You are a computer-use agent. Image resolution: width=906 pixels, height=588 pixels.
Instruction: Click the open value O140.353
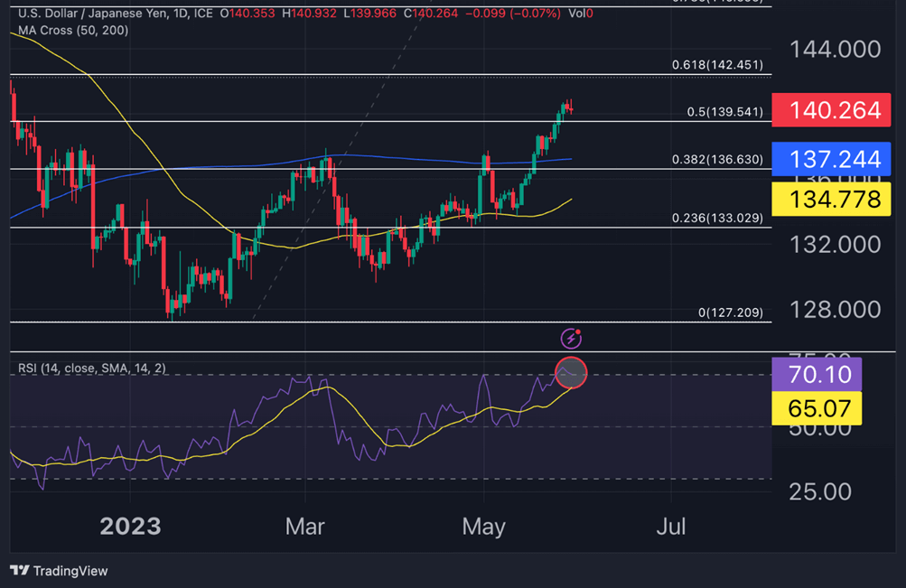click(x=248, y=14)
